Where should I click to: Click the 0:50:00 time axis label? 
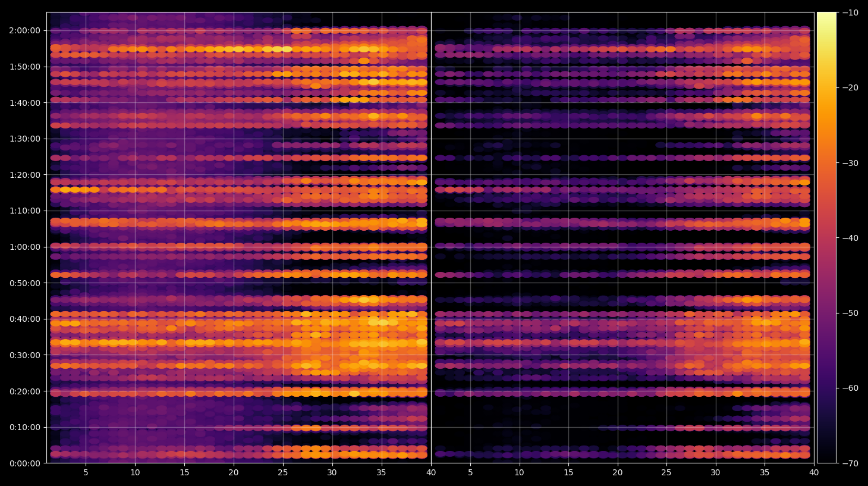coord(25,283)
